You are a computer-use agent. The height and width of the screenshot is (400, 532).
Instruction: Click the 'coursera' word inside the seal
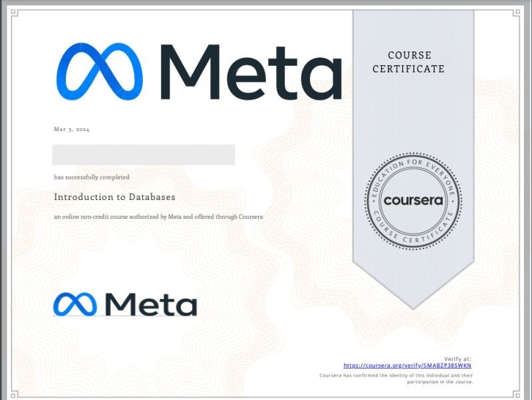412,199
